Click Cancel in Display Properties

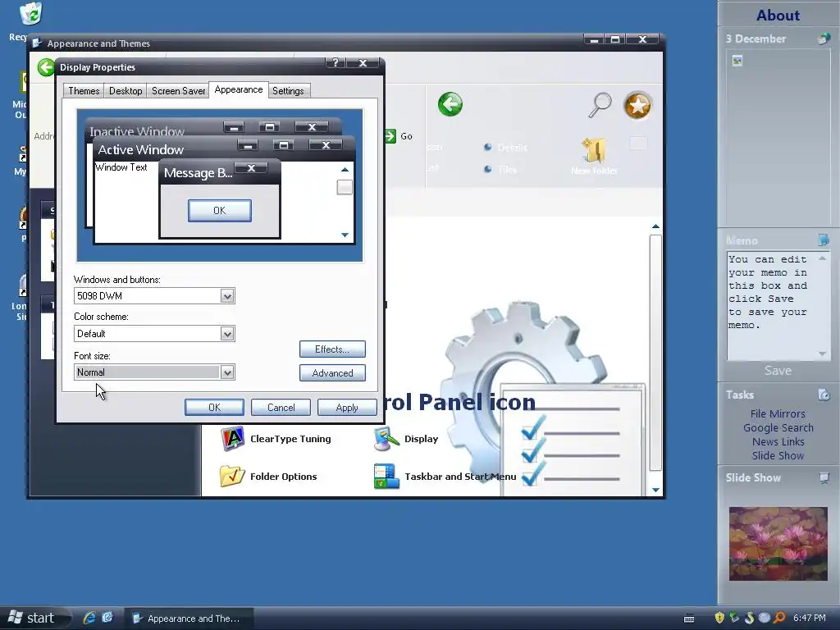tap(281, 408)
